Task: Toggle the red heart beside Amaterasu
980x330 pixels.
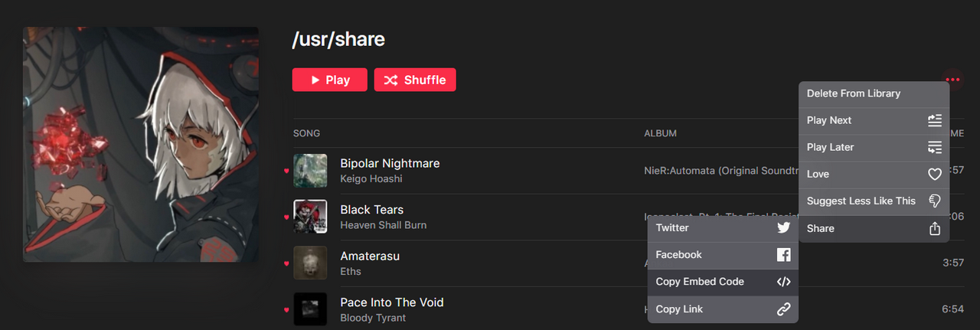Action: click(286, 263)
